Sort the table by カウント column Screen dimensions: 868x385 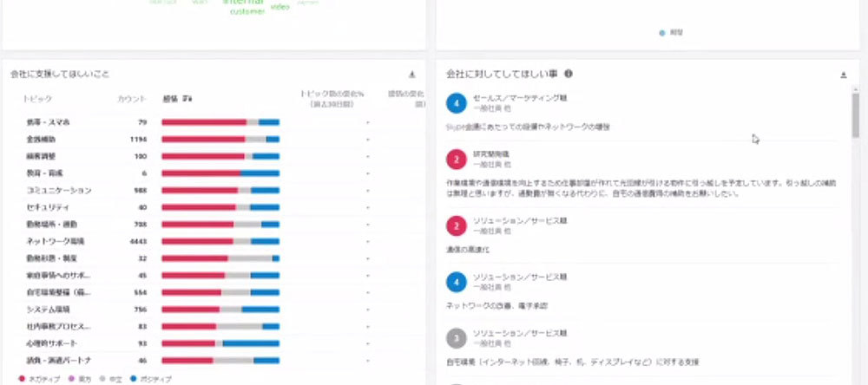click(x=132, y=99)
